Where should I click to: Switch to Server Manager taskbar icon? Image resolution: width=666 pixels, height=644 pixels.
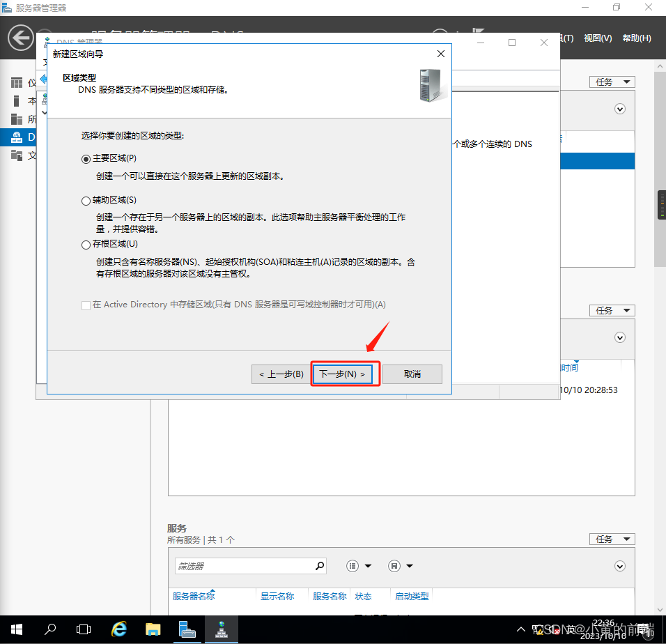[187, 629]
